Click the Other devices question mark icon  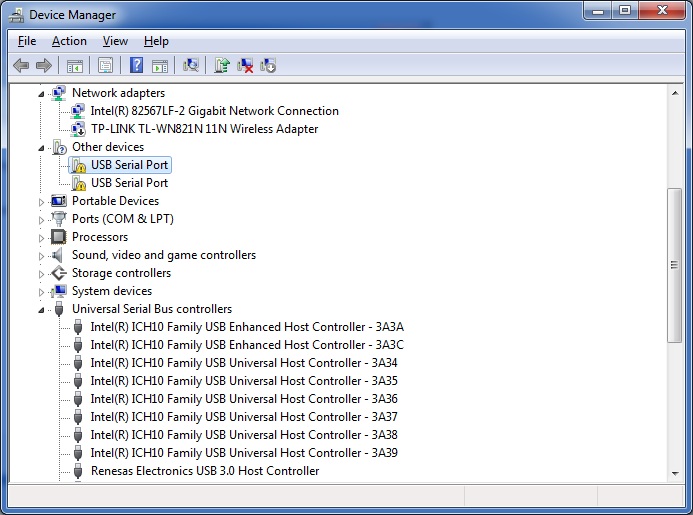pos(59,147)
